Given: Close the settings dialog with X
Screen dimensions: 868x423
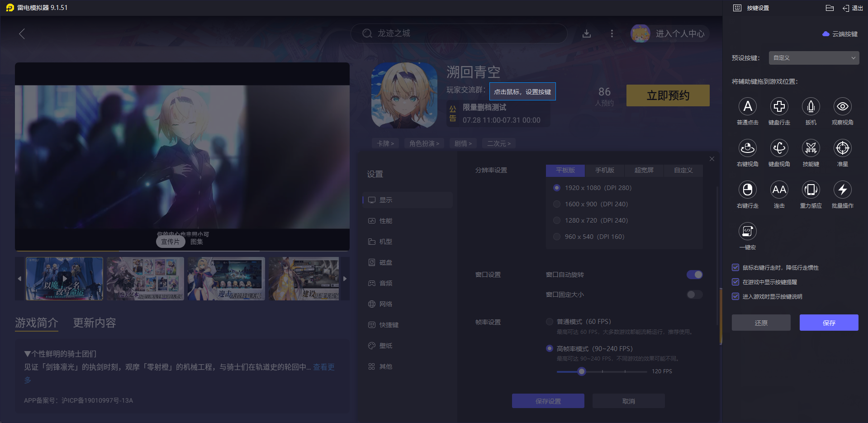Looking at the screenshot, I should pos(712,159).
